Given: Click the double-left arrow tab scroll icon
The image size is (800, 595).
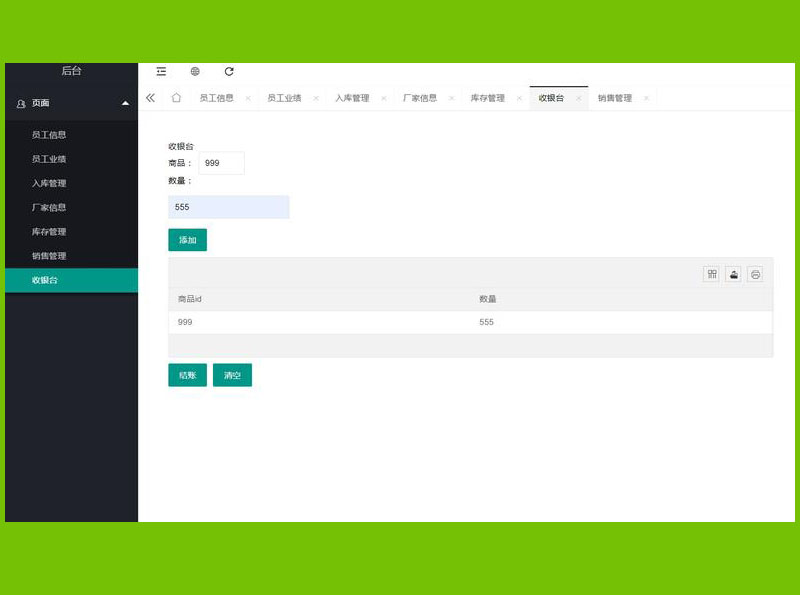Looking at the screenshot, I should point(150,98).
